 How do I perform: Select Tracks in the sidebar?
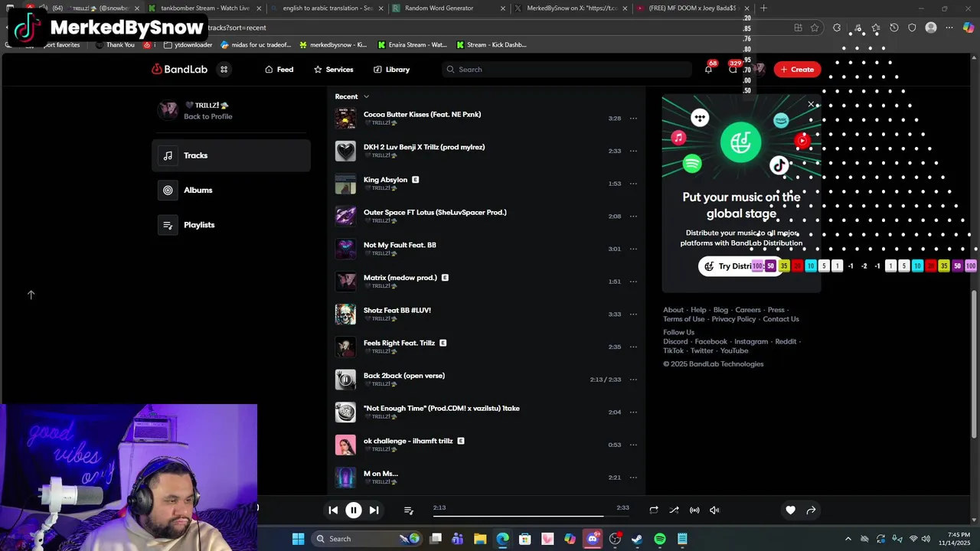(231, 155)
